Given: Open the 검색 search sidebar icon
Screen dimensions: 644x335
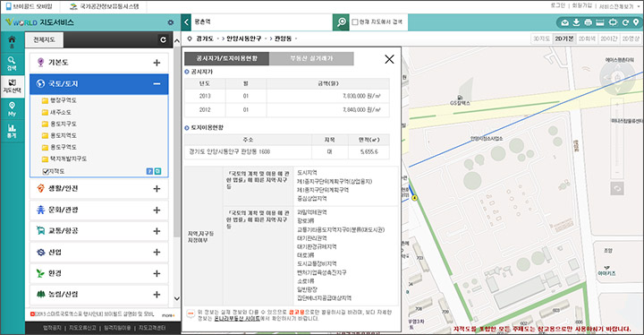Looking at the screenshot, I should (x=12, y=64).
